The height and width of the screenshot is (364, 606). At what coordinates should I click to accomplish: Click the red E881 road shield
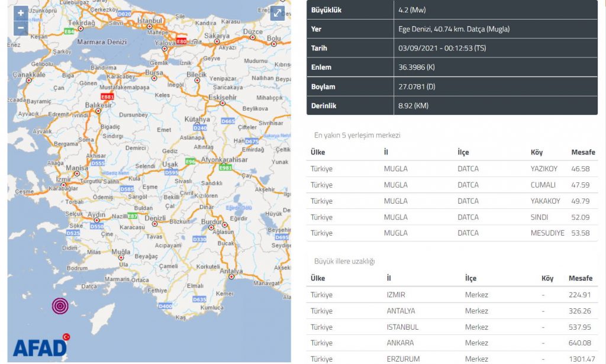[107, 96]
